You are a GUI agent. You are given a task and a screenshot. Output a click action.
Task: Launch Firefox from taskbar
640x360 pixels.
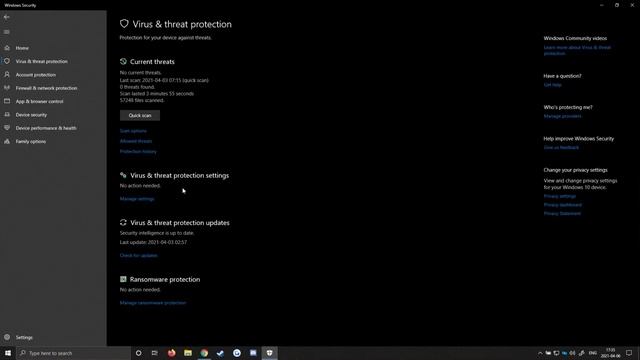[x=171, y=353]
